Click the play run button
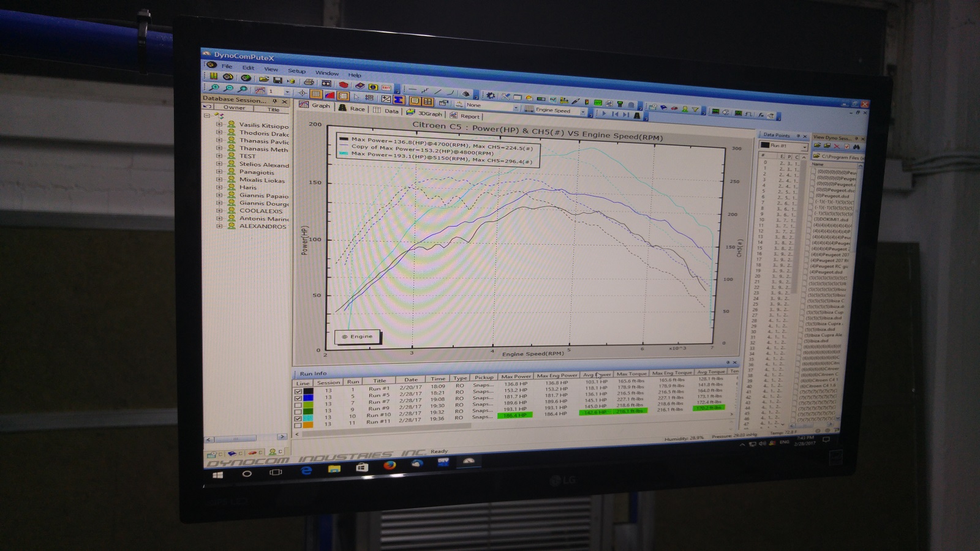 tap(604, 113)
